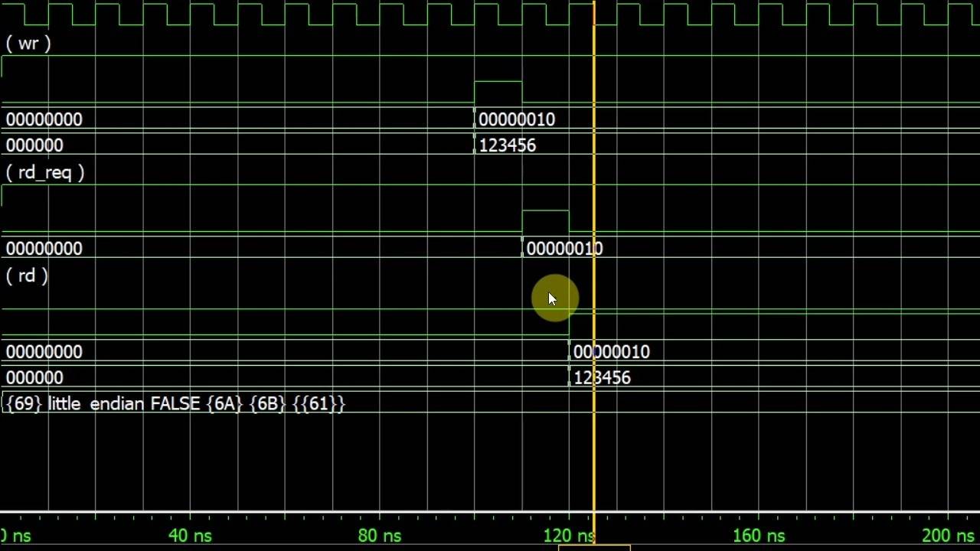The width and height of the screenshot is (980, 551).
Task: Click the initial 00000000 value under rd
Action: click(x=44, y=352)
